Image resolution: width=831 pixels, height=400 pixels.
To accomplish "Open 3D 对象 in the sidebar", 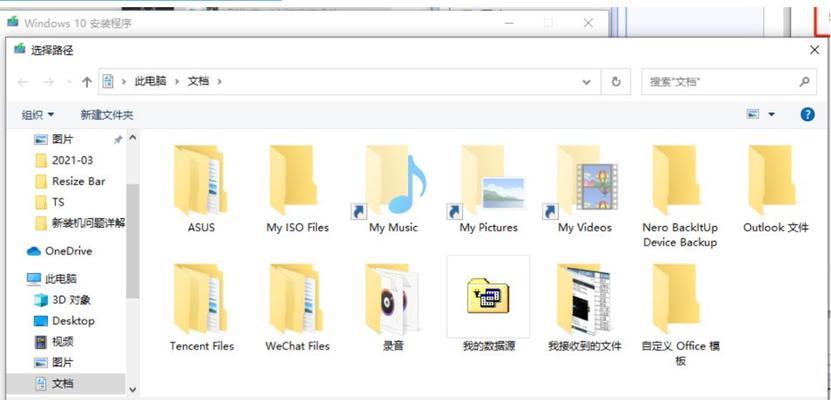I will click(63, 300).
